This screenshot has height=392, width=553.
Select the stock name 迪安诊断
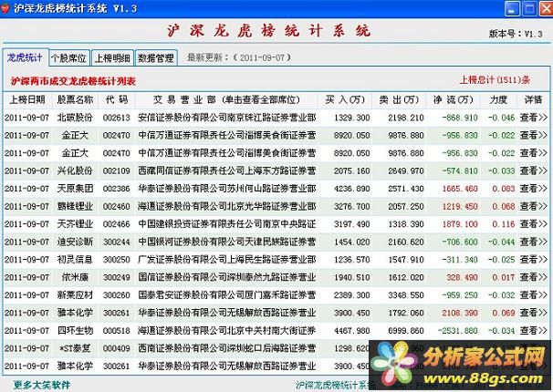(75, 242)
